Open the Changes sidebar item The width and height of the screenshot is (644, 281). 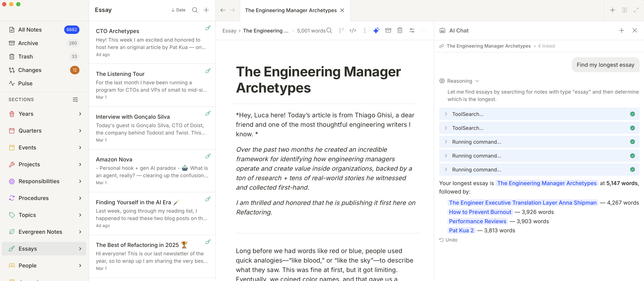click(x=30, y=70)
